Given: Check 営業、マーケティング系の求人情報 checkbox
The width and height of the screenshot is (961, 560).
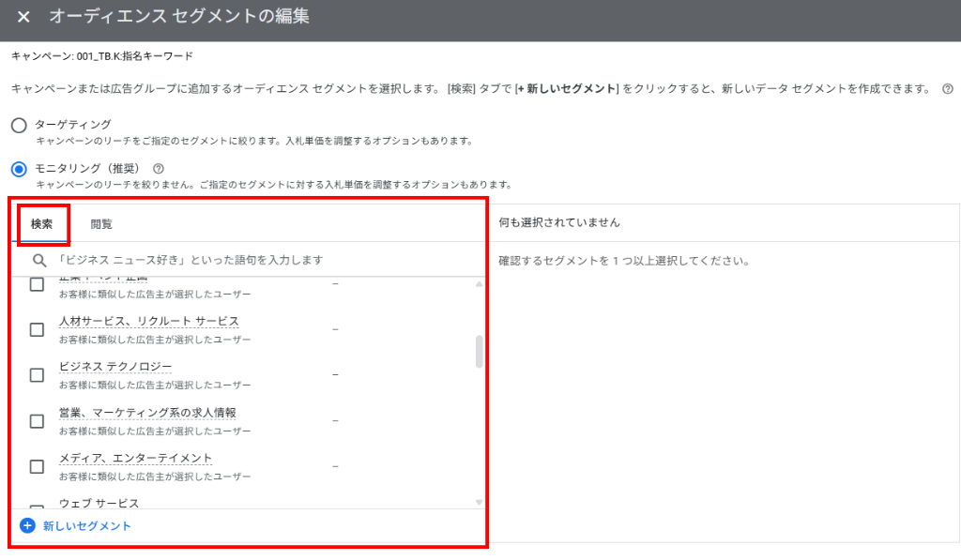Looking at the screenshot, I should (37, 421).
